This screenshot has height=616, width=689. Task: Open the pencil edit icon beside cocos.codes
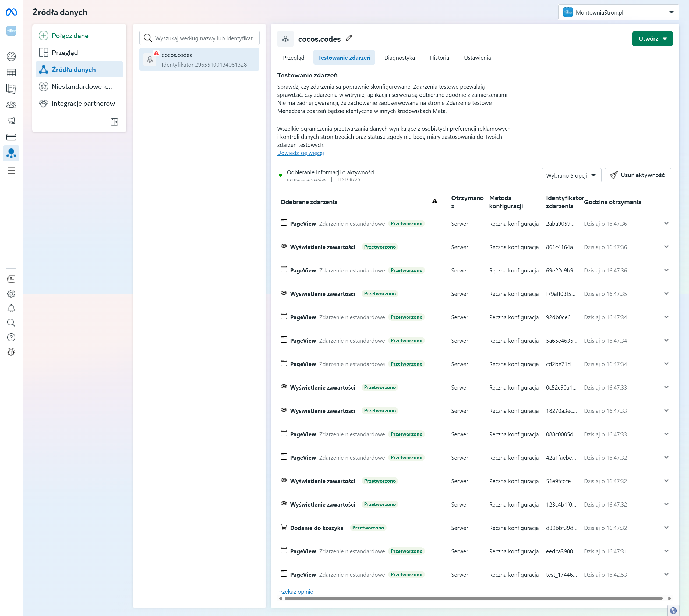(x=349, y=38)
